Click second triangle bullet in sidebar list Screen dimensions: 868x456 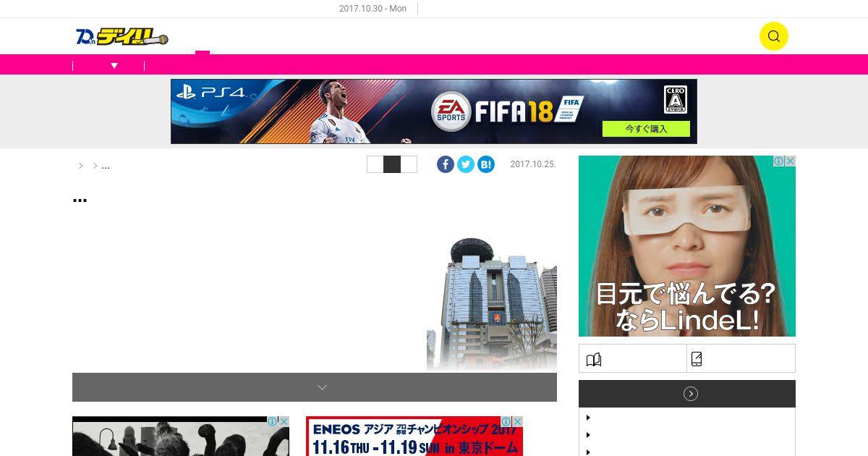(x=588, y=435)
